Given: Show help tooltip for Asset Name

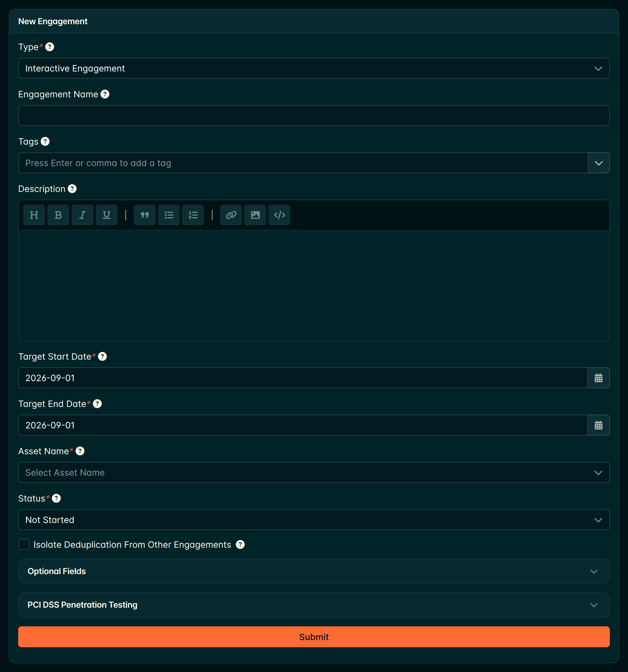Looking at the screenshot, I should [80, 451].
